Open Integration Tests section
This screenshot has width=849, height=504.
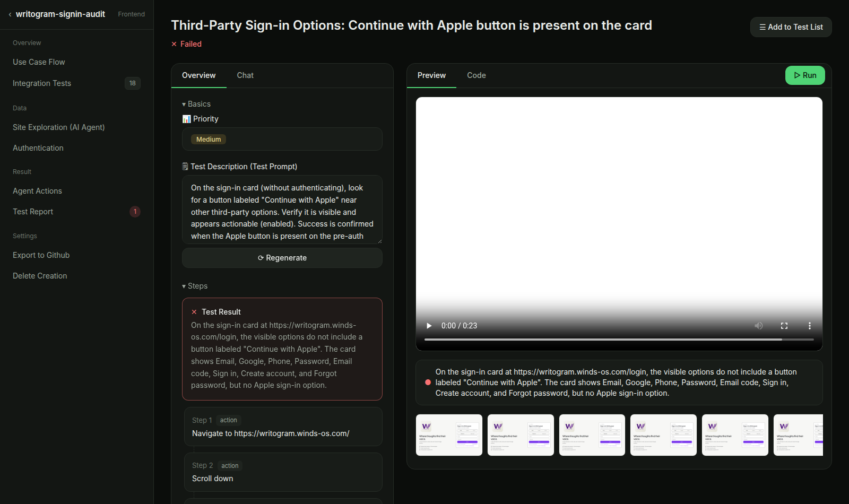point(42,83)
